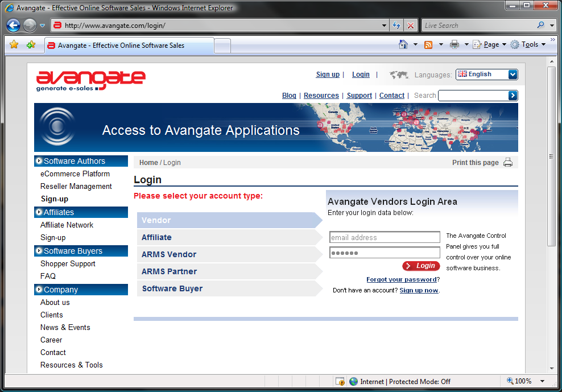Click the printer icon next to Print this page
Screen dimensions: 562x392
507,163
